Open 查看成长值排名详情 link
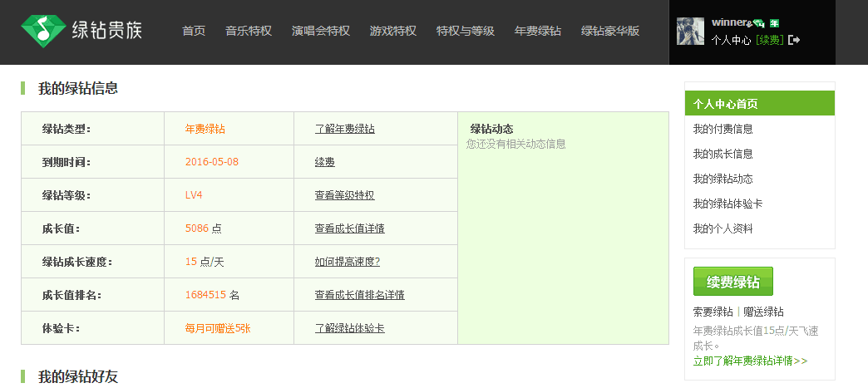The height and width of the screenshot is (388, 868). (x=360, y=295)
